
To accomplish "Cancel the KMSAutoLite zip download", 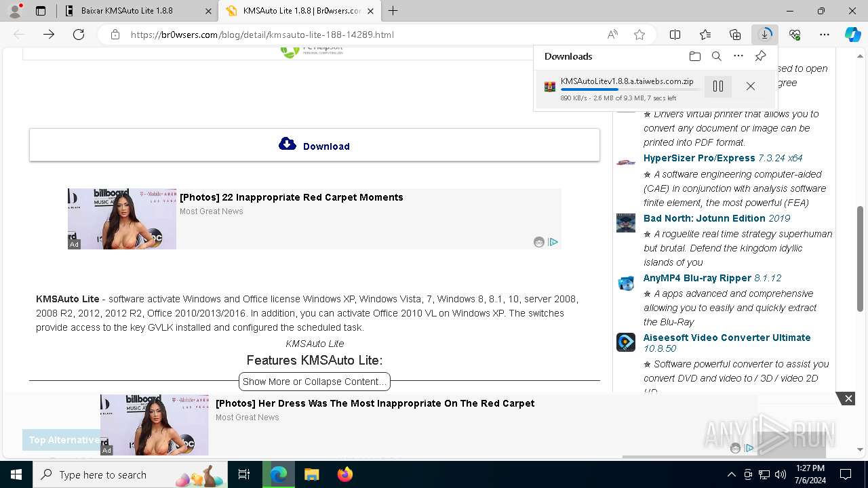I will pos(751,86).
